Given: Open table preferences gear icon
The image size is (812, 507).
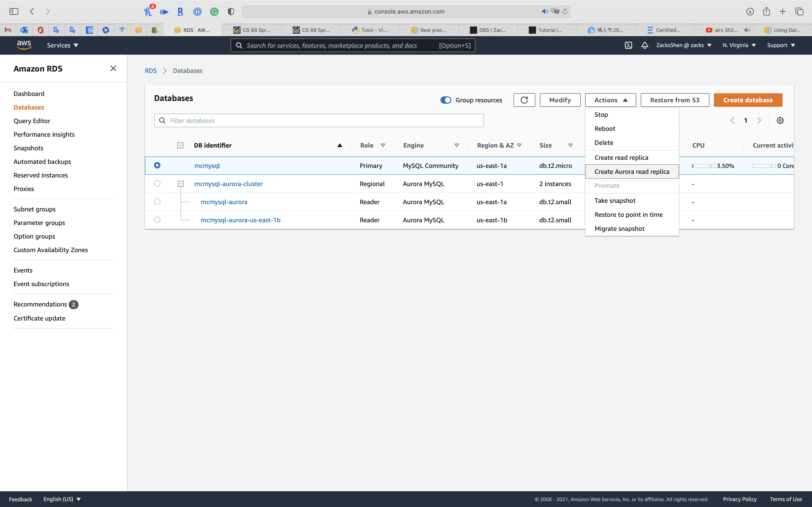Looking at the screenshot, I should pyautogui.click(x=780, y=120).
